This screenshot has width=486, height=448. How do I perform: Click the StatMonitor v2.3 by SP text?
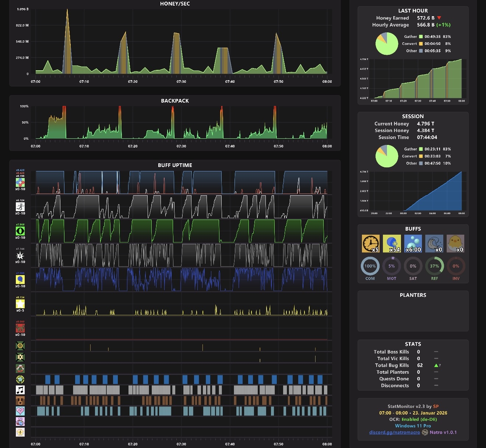pyautogui.click(x=413, y=406)
